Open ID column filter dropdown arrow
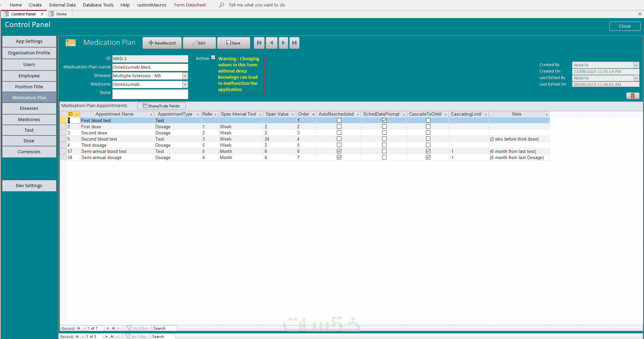Screen dimensions: 644x339 tap(77, 115)
